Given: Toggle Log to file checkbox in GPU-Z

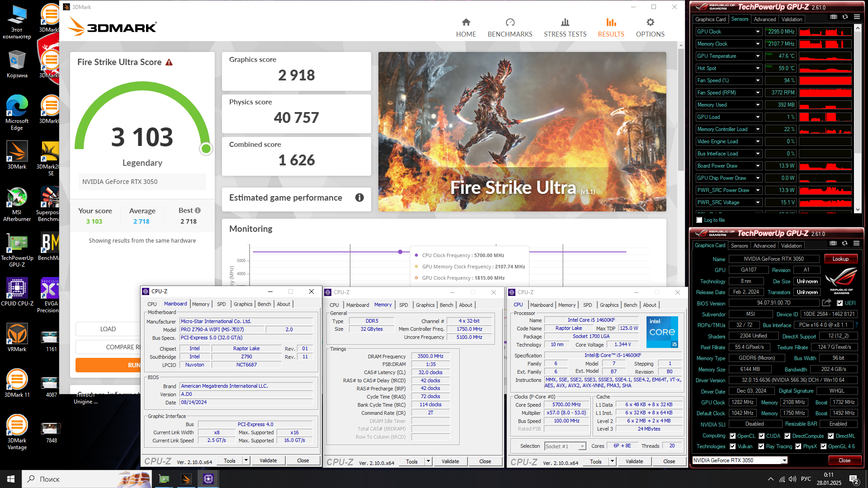Looking at the screenshot, I should tap(699, 220).
